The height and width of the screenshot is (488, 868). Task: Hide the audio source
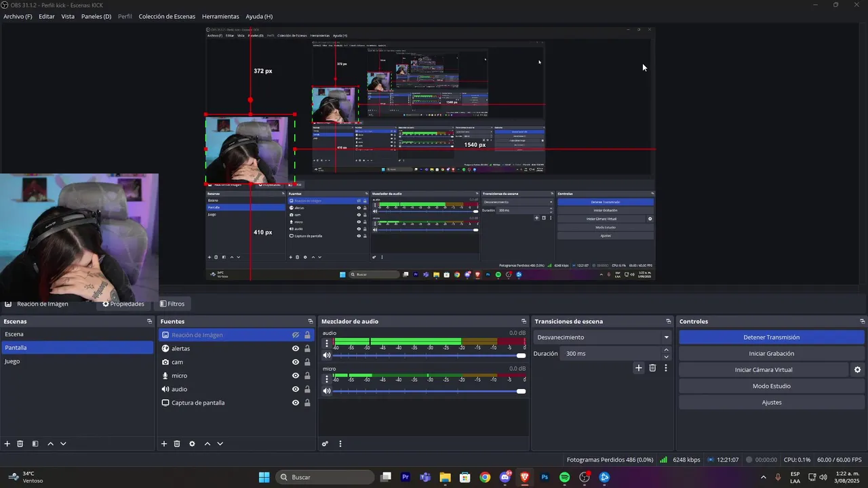click(x=296, y=389)
